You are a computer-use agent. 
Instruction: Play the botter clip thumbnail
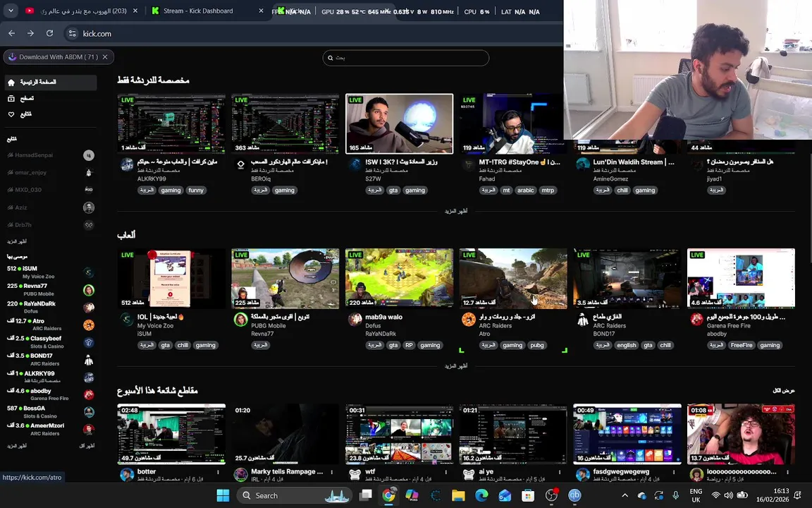point(171,434)
